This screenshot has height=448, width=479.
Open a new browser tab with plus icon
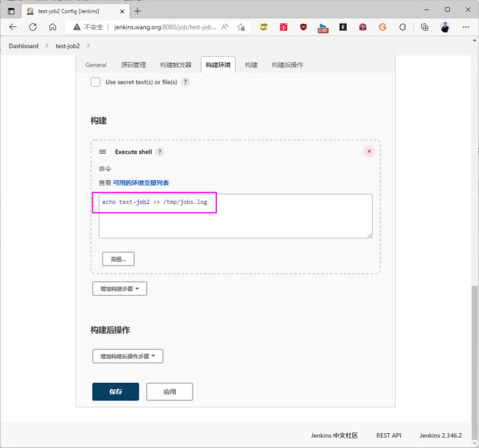coord(138,12)
